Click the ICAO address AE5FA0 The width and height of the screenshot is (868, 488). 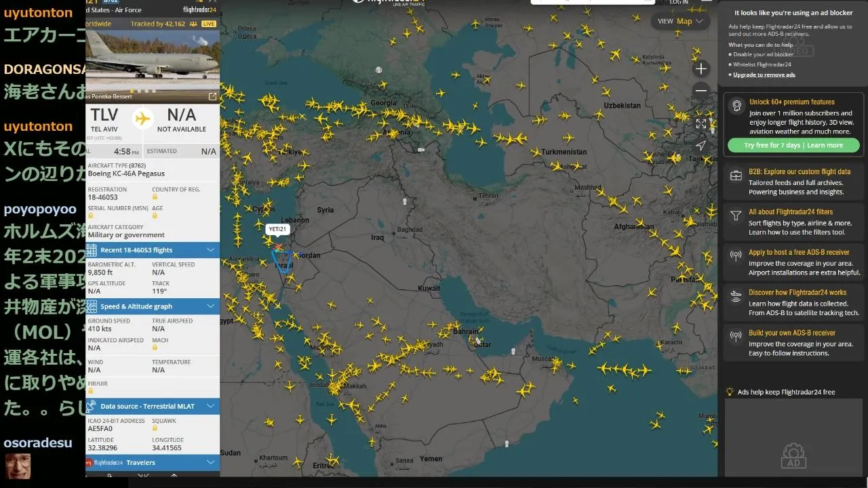tap(100, 428)
